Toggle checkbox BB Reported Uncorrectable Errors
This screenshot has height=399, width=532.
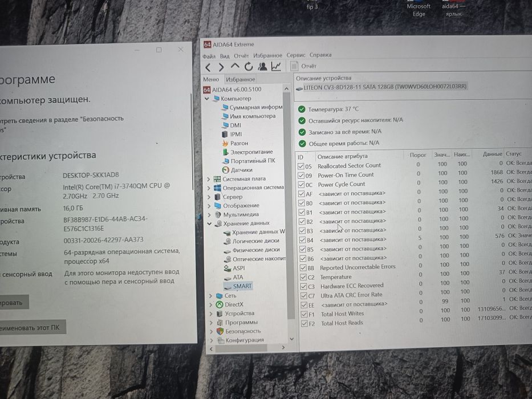point(303,268)
